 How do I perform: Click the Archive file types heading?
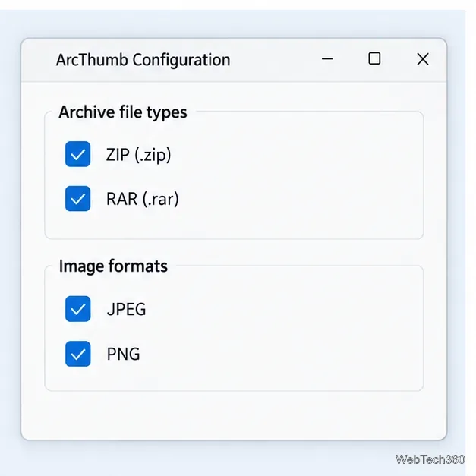[x=123, y=112]
